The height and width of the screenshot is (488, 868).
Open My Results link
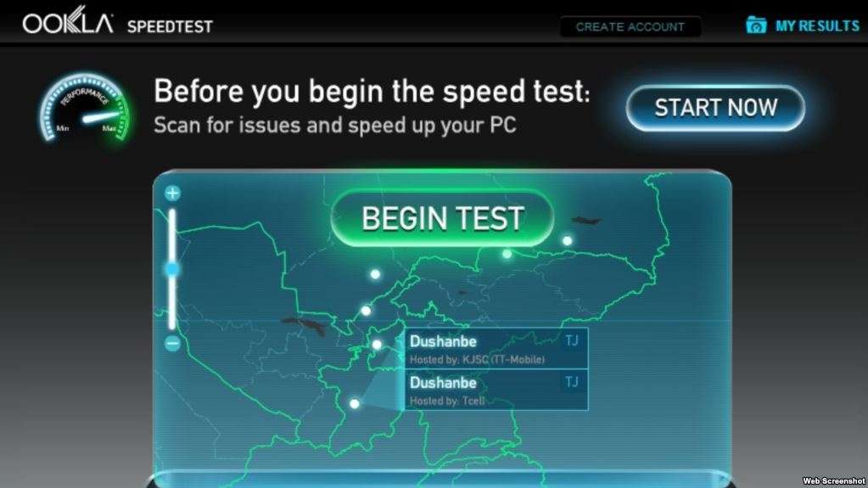817,26
